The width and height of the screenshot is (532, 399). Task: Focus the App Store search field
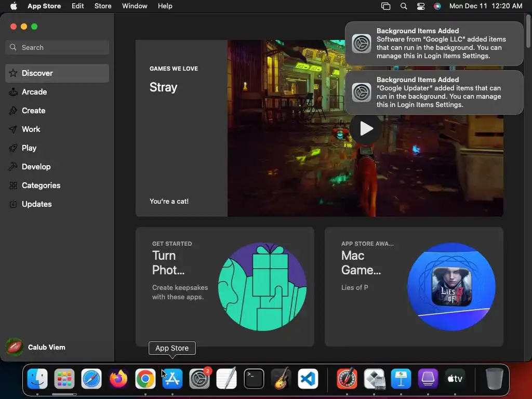click(57, 47)
